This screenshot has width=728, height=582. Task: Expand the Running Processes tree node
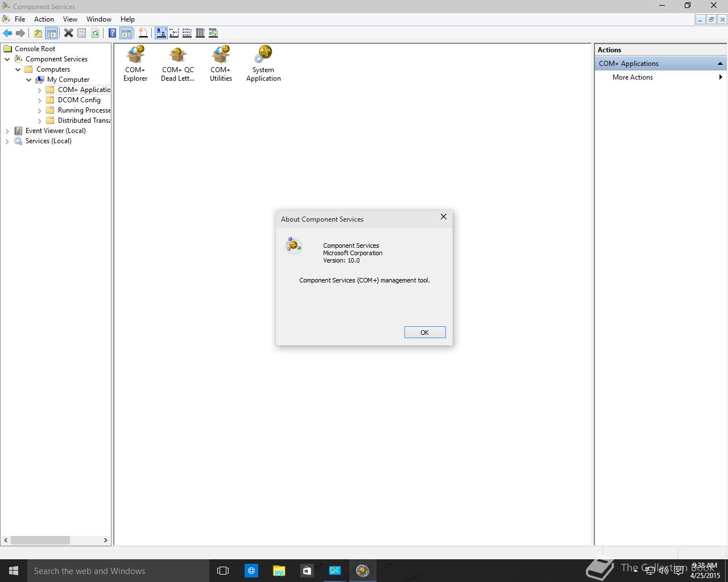tap(40, 110)
